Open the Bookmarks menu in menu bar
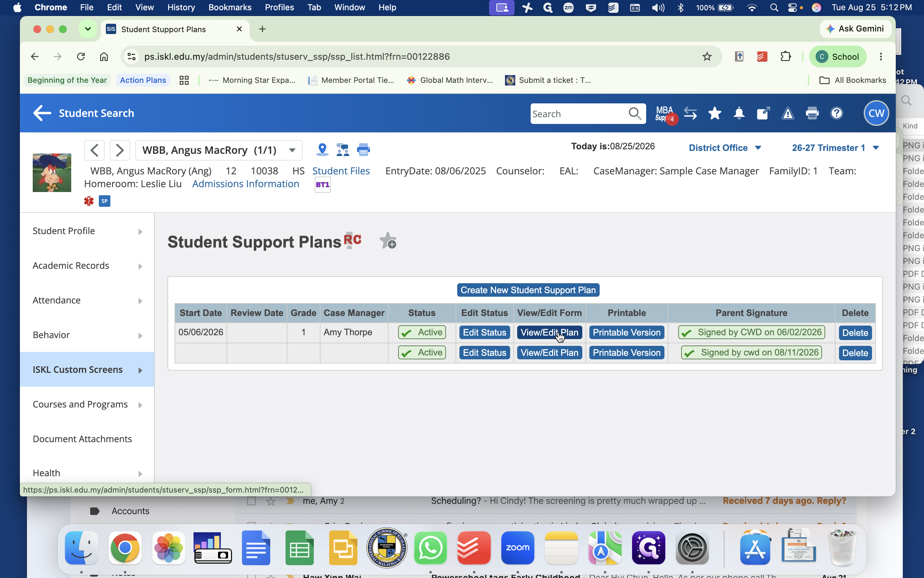The image size is (924, 578). point(230,7)
